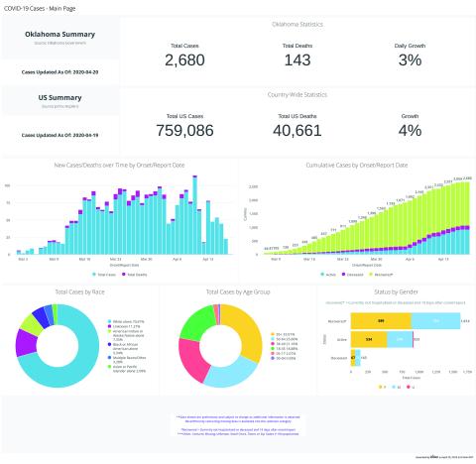Click the COVID-19 Cases - Main Page header
Viewport: 476px width, 464px height.
[x=40, y=8]
